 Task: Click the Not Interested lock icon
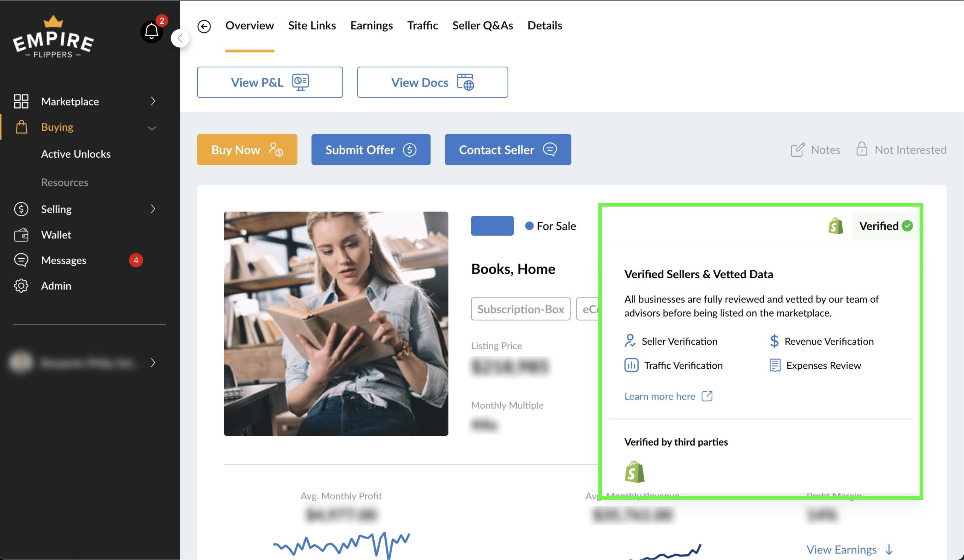(x=862, y=149)
